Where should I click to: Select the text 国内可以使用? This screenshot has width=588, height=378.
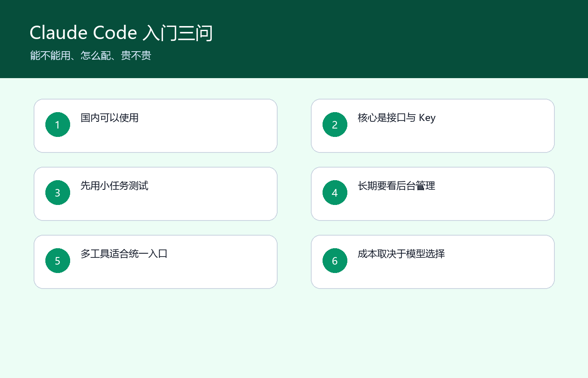[x=110, y=118]
